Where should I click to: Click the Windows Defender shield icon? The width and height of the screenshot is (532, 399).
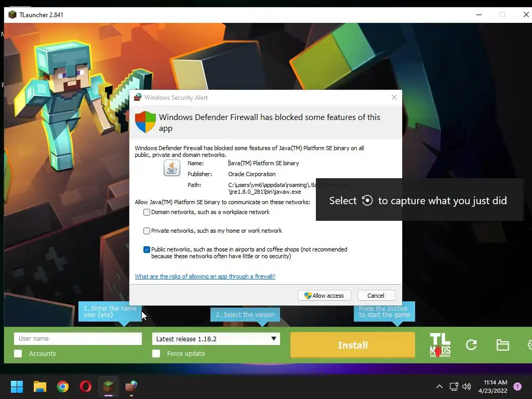(145, 122)
